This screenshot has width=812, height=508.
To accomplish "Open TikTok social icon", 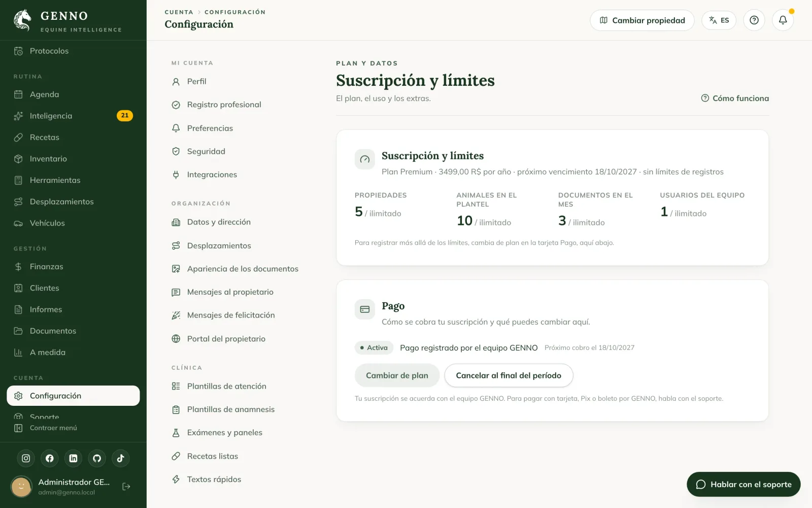I will (x=121, y=458).
